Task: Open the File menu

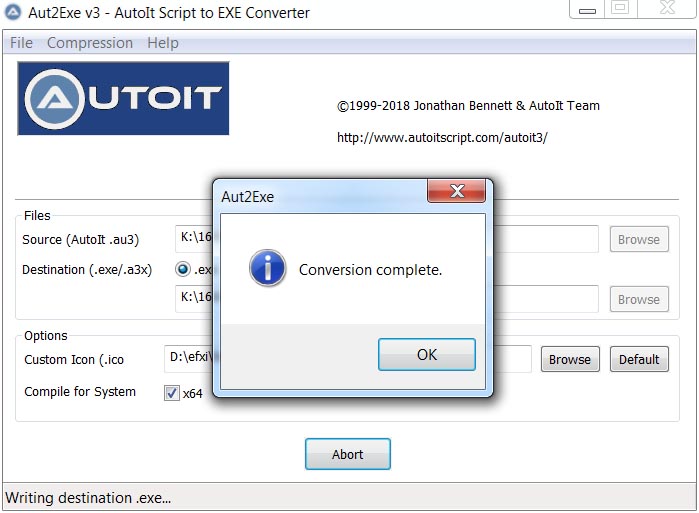Action: (21, 43)
